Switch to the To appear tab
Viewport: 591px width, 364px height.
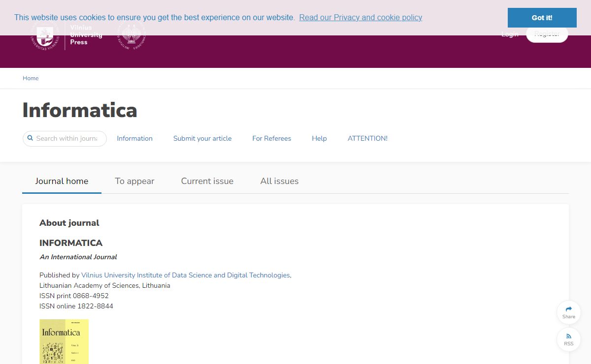coord(134,181)
